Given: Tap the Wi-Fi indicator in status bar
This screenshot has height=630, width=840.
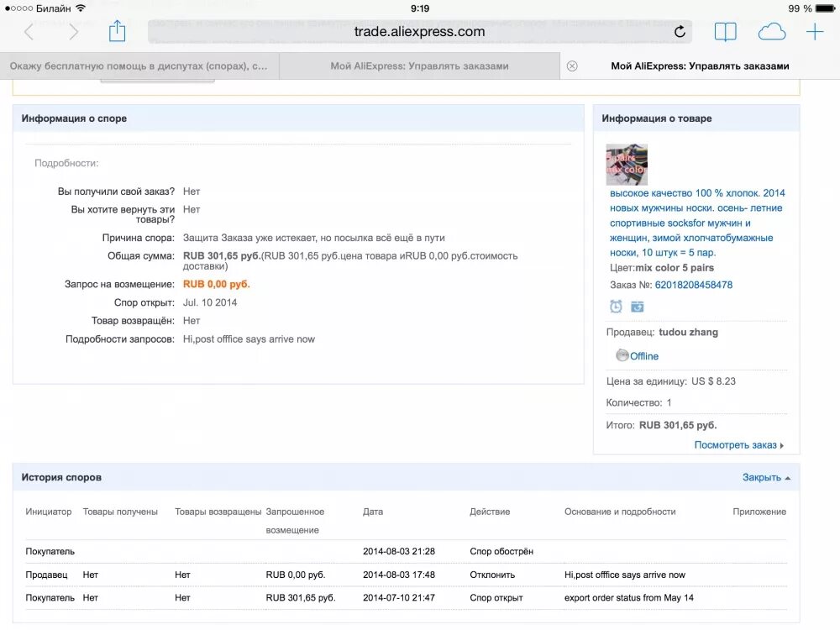Looking at the screenshot, I should [x=81, y=8].
